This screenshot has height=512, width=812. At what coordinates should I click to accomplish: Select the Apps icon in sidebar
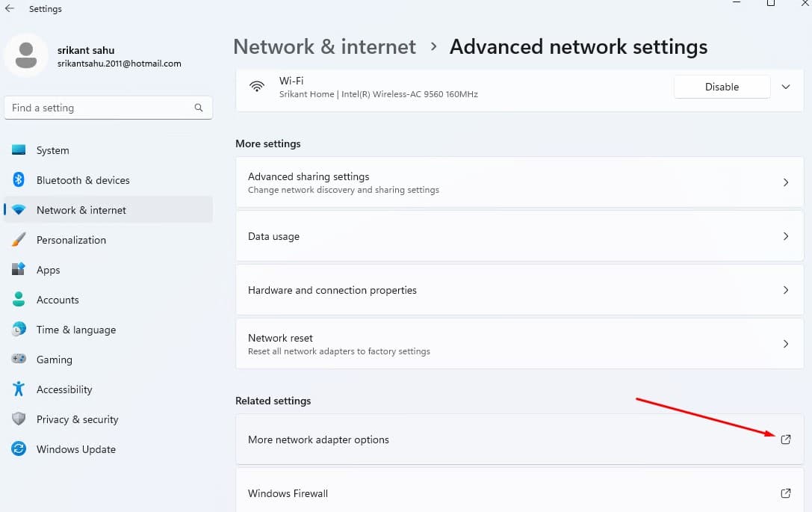(x=19, y=269)
